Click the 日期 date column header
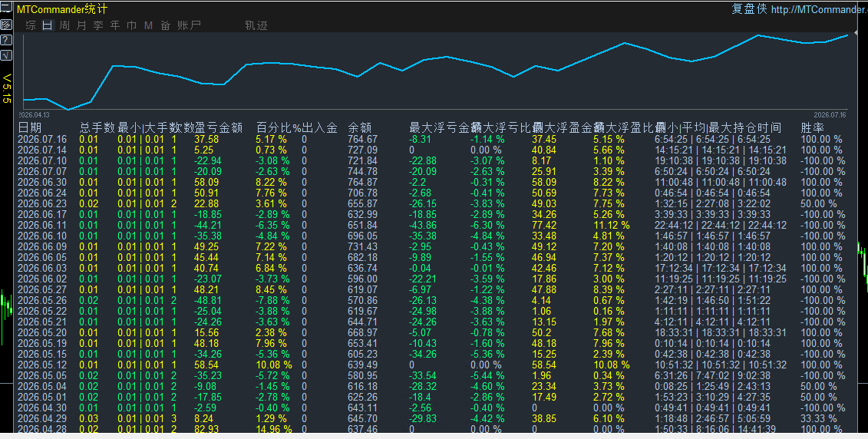The height and width of the screenshot is (439, 868). pos(29,128)
